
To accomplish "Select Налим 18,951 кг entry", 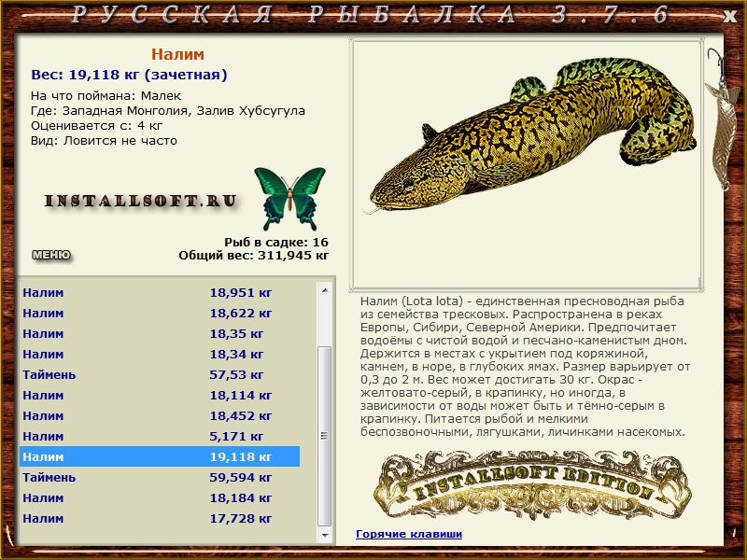I will point(160,292).
